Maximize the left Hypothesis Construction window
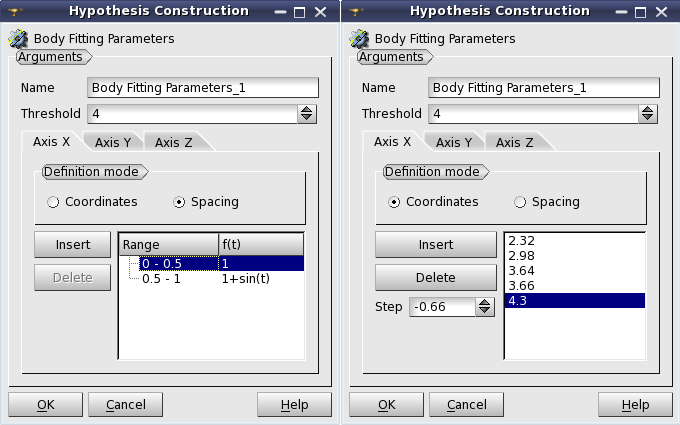The image size is (680, 425). [x=299, y=12]
